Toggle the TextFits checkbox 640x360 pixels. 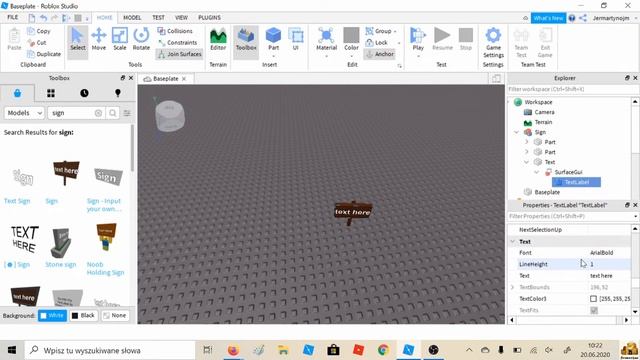594,310
